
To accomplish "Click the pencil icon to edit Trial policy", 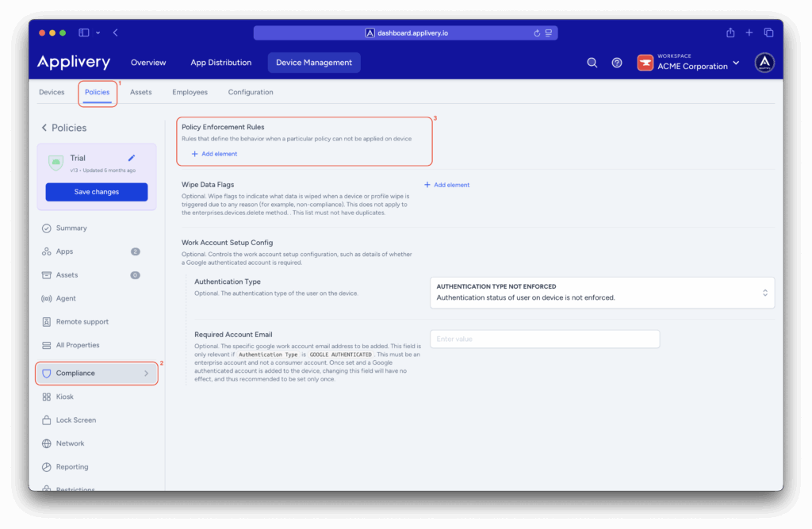I will tap(132, 158).
